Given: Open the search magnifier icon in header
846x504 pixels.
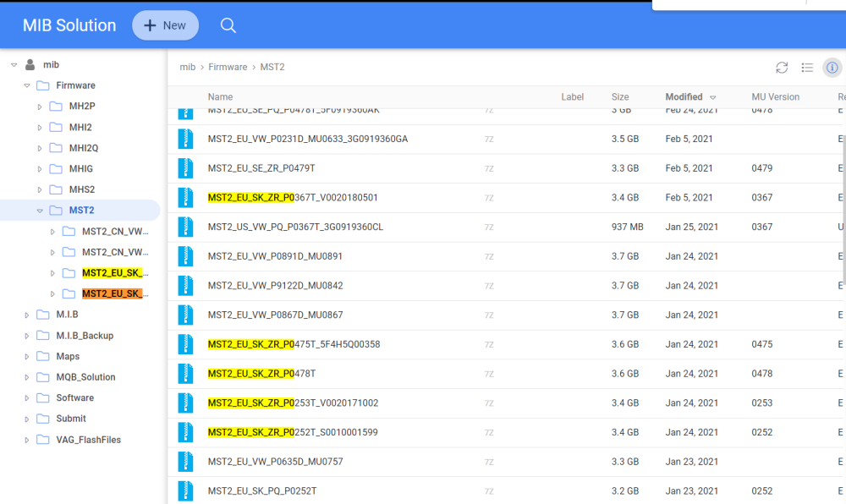Looking at the screenshot, I should point(228,25).
